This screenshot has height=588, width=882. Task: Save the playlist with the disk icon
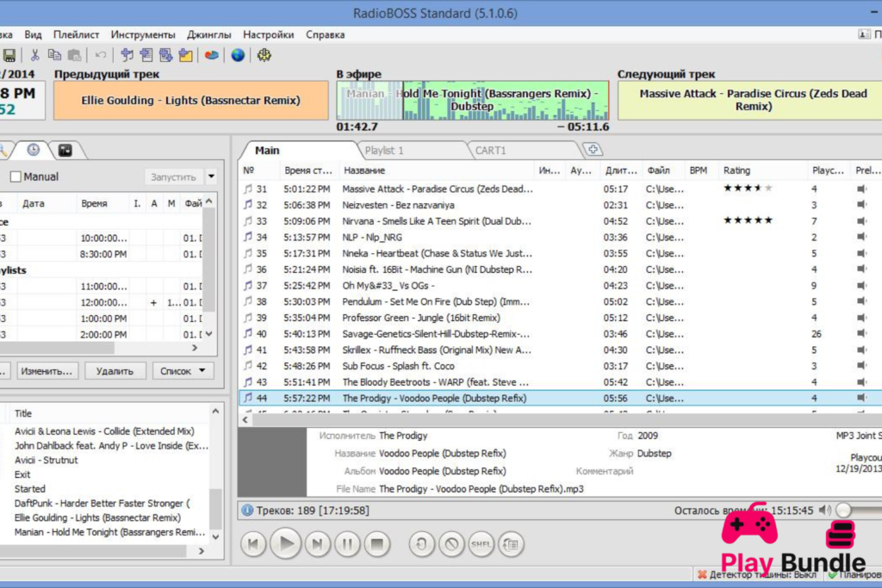[9, 54]
